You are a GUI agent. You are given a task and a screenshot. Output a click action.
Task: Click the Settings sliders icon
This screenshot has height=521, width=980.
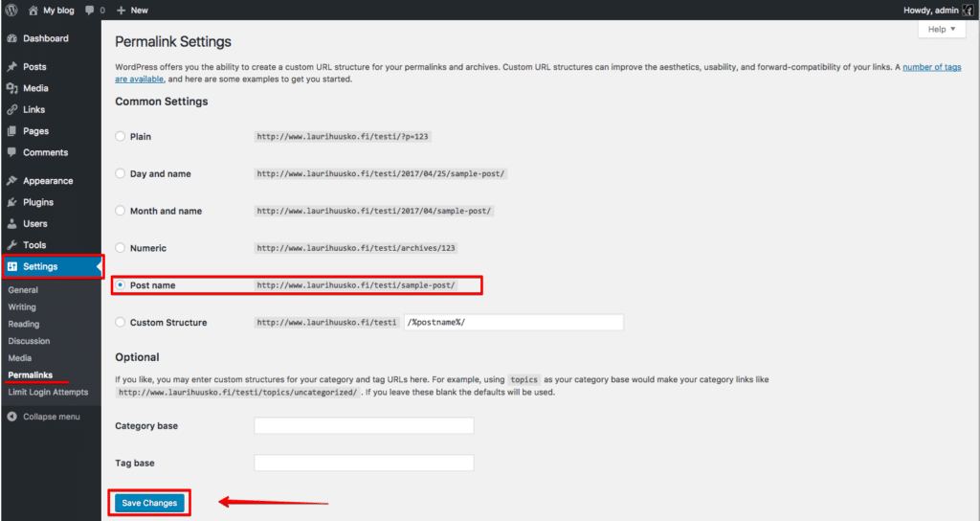12,266
